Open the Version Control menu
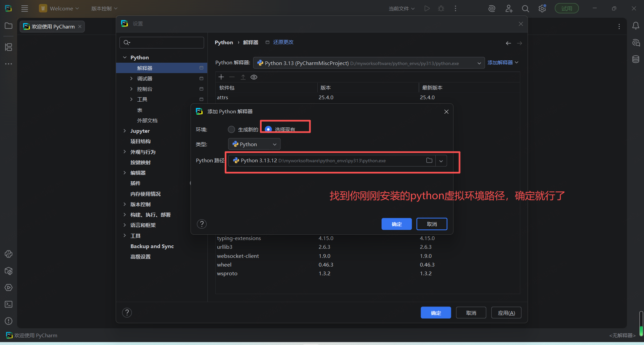Screen dimensions: 644x345 click(104, 8)
